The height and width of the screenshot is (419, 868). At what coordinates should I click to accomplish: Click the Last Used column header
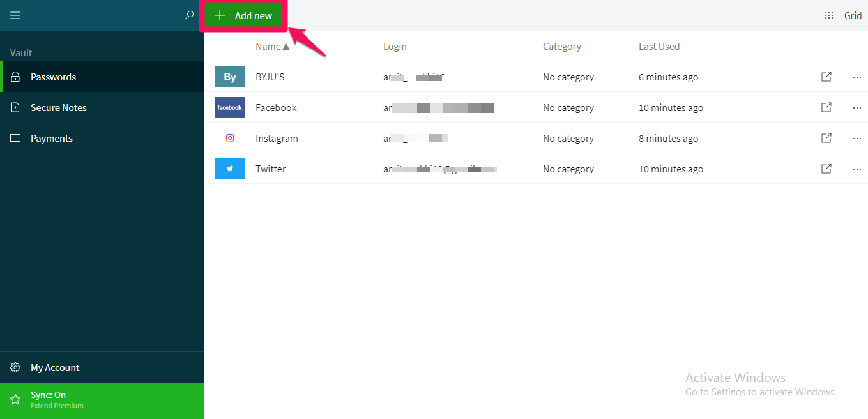[659, 46]
